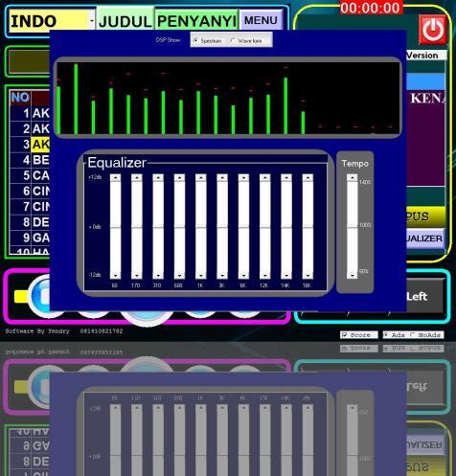Click down arrow of 12K band
This screenshot has width=456, height=476.
coord(265,276)
